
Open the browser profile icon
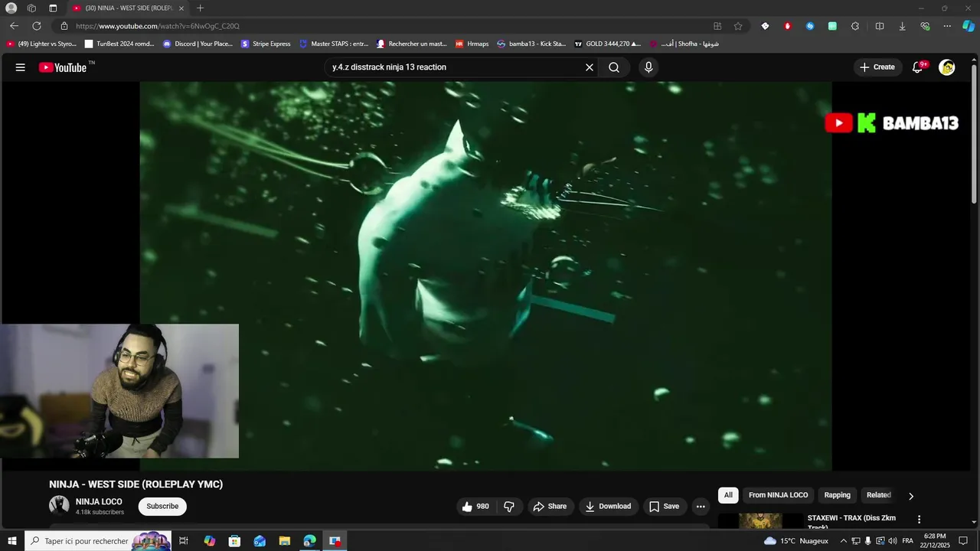(x=11, y=8)
